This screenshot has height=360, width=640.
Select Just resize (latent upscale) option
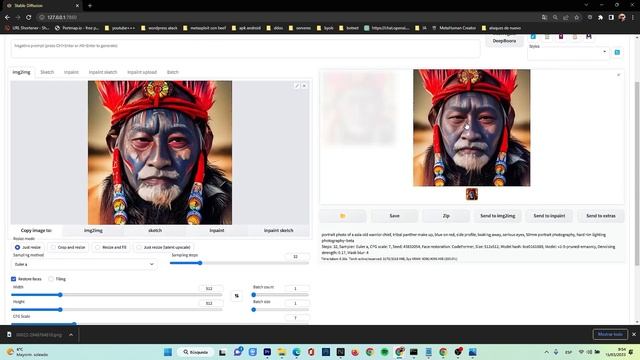(163, 247)
